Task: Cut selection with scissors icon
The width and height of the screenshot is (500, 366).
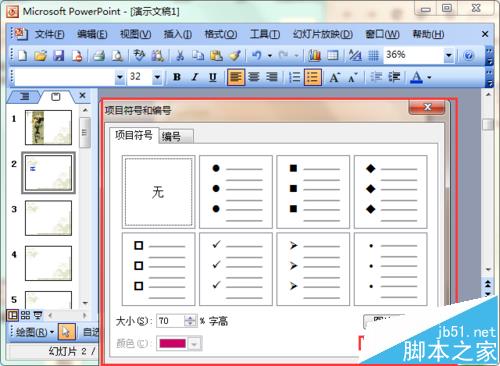Action: click(x=180, y=56)
